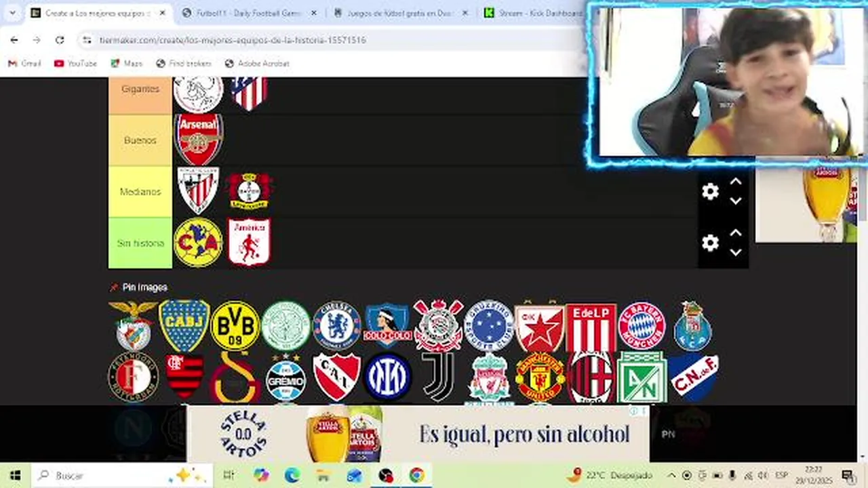The height and width of the screenshot is (488, 868).
Task: Click the Feyenoord Rotterdam badge
Action: 133,378
